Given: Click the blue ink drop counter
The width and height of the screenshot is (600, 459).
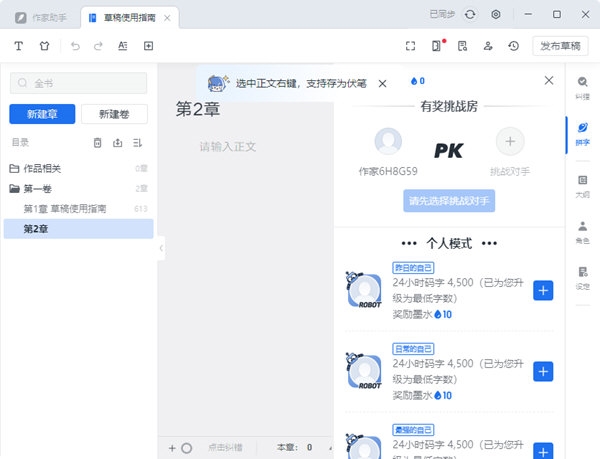Looking at the screenshot, I should 417,81.
